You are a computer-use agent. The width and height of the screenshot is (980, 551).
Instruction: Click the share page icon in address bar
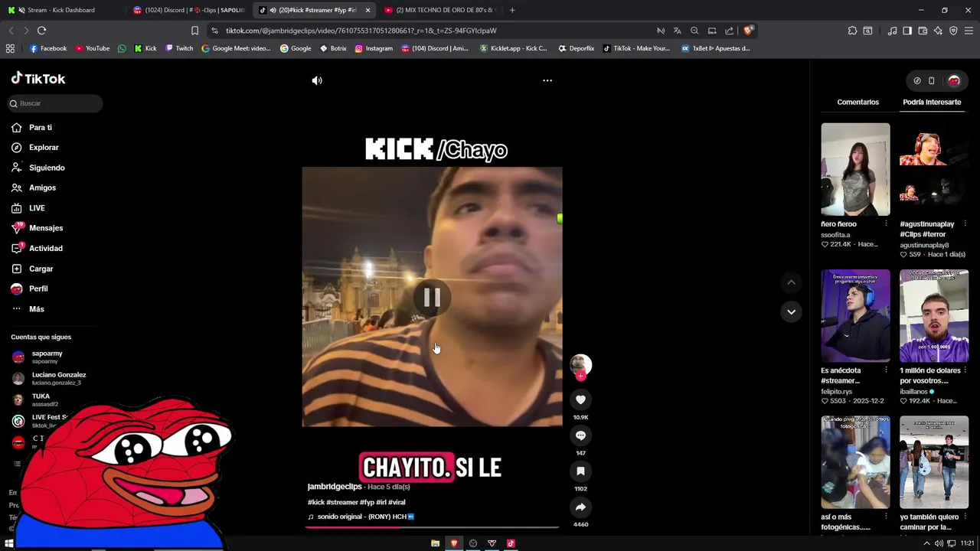click(729, 31)
